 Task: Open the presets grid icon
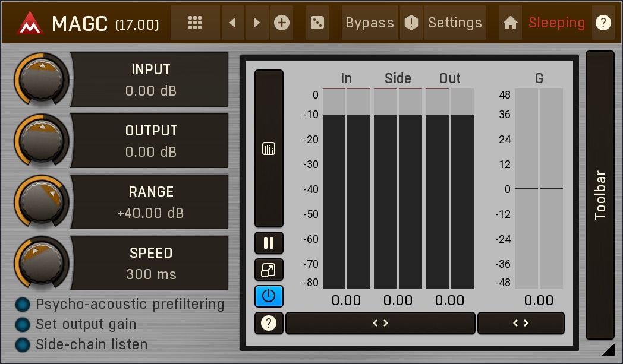click(x=195, y=23)
